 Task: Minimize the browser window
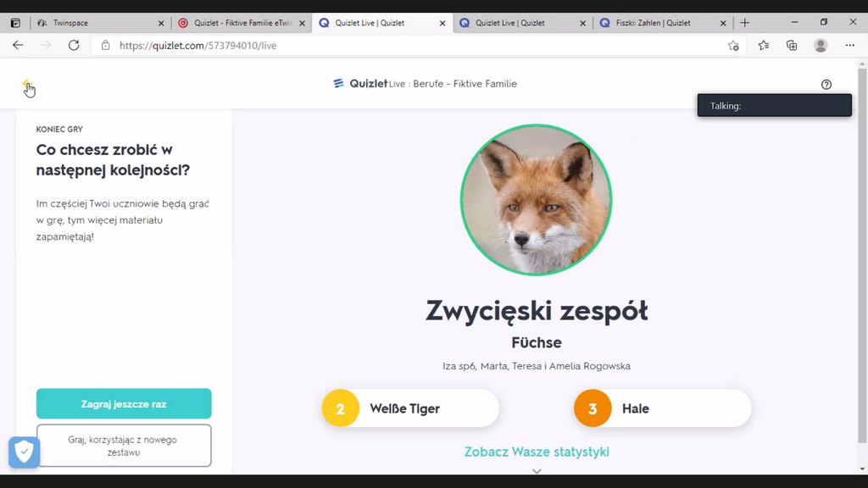tap(794, 22)
